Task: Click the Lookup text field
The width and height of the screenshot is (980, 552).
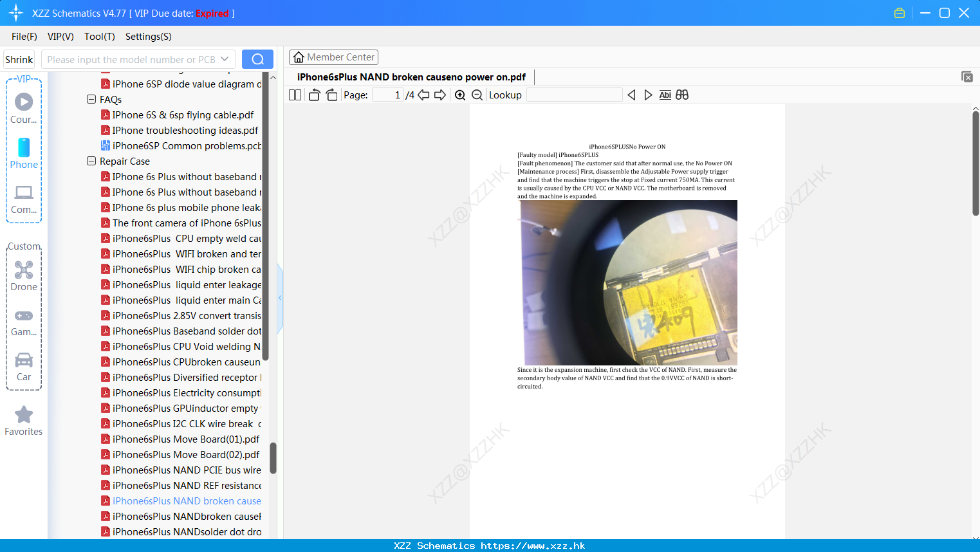Action: [x=574, y=95]
